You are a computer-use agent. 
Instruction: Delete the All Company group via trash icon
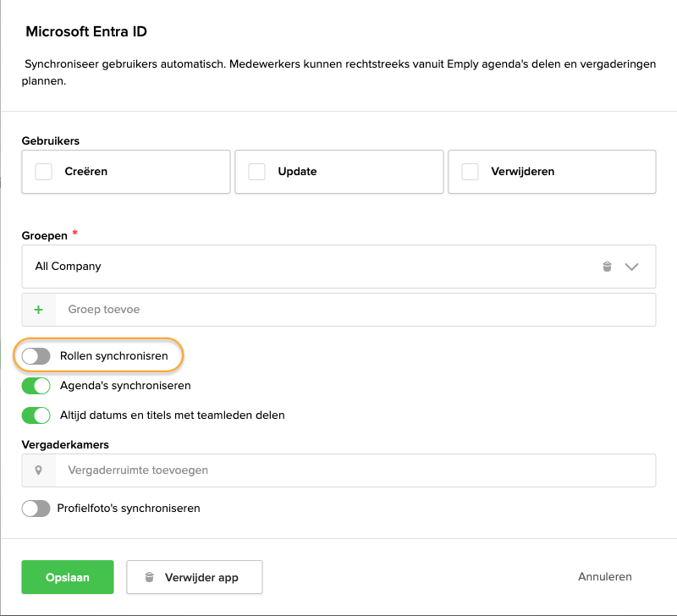(x=607, y=267)
